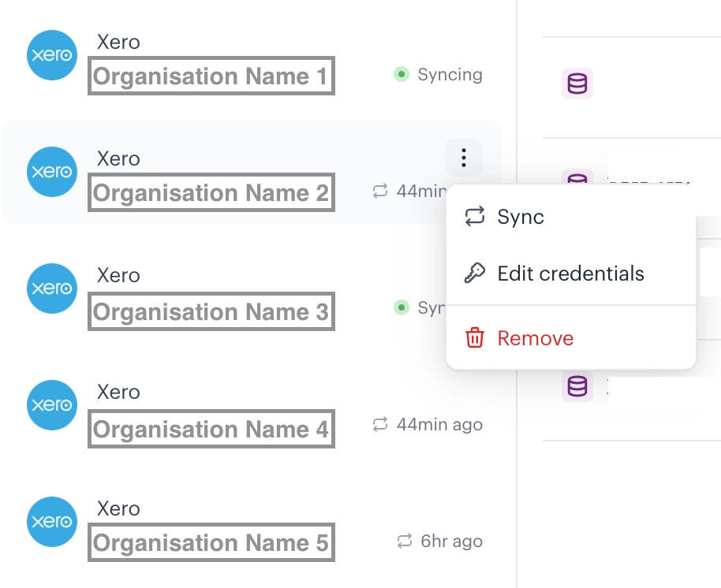721x588 pixels.
Task: Click the refresh icon beside Organisation Name 4's 44min ago
Action: (x=380, y=425)
